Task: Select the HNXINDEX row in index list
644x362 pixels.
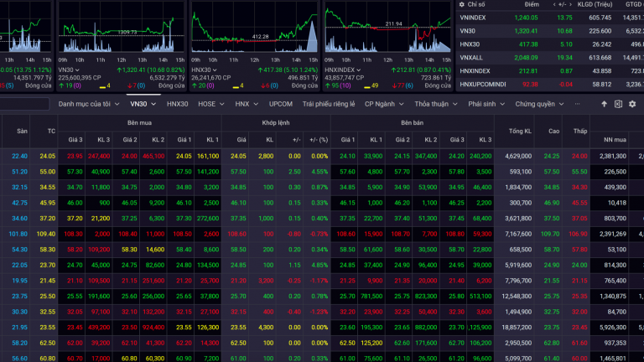Action: click(550, 71)
